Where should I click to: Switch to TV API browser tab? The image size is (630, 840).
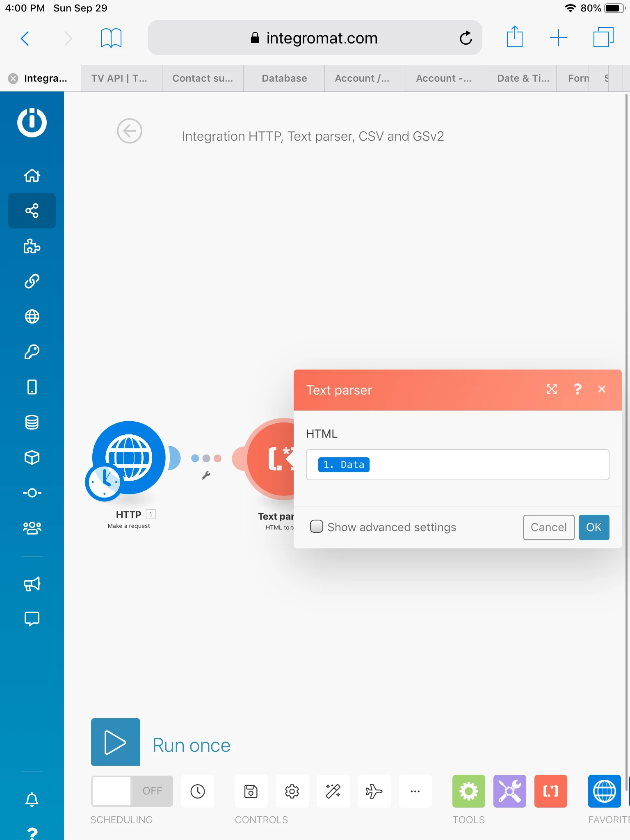pos(121,78)
